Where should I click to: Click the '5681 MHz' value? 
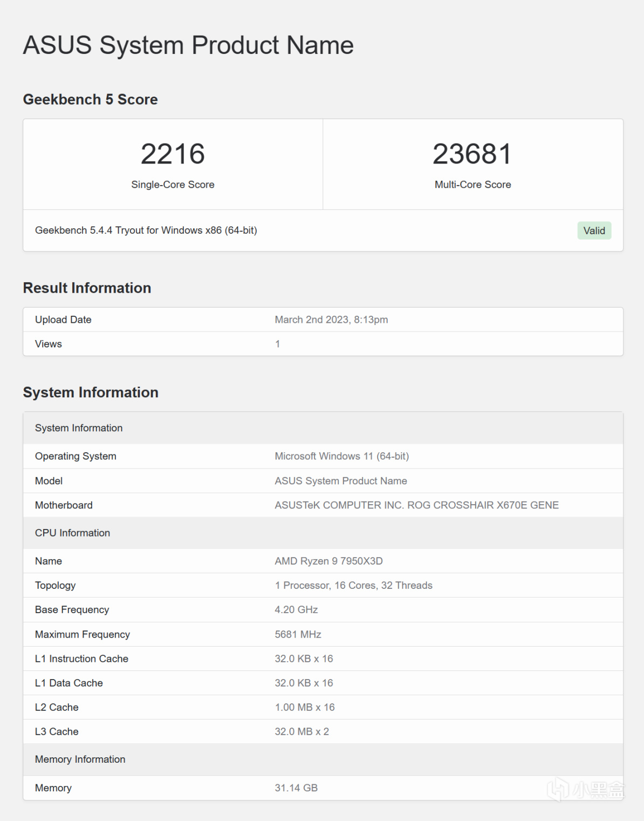pyautogui.click(x=298, y=634)
